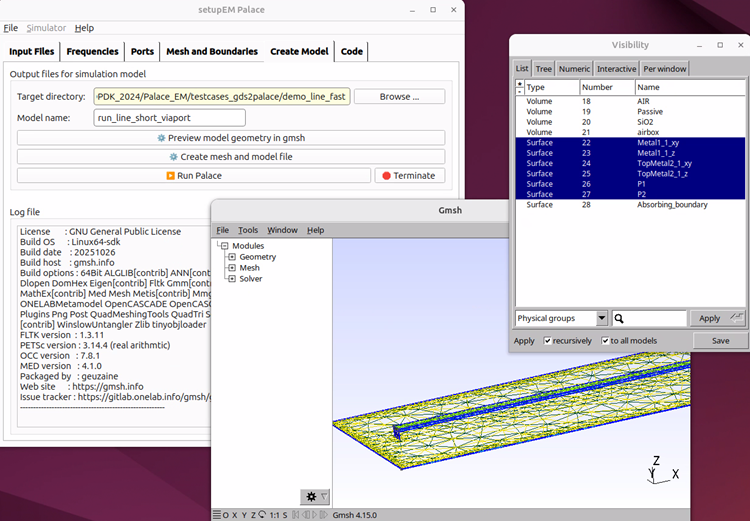Click the Target directory input field
The image size is (750, 521).
222,97
